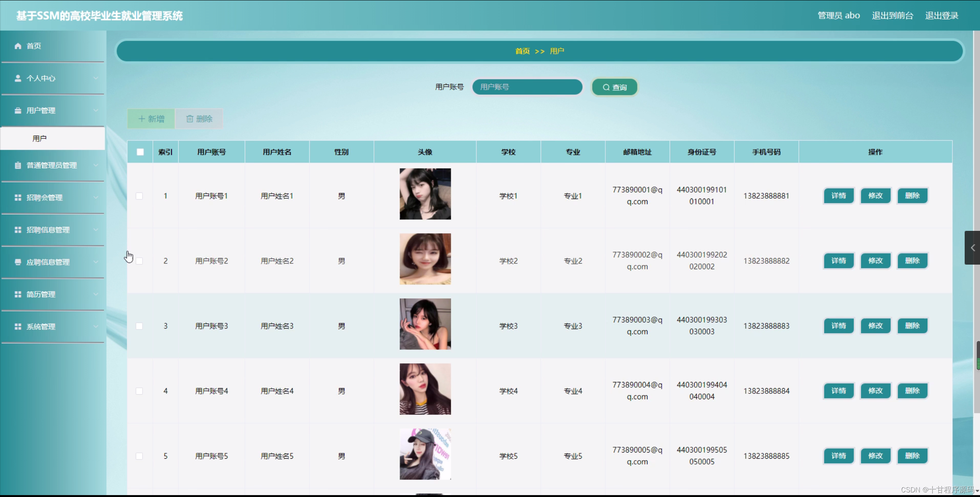Click the grid icon beside 系统管理
The image size is (980, 497).
(18, 326)
